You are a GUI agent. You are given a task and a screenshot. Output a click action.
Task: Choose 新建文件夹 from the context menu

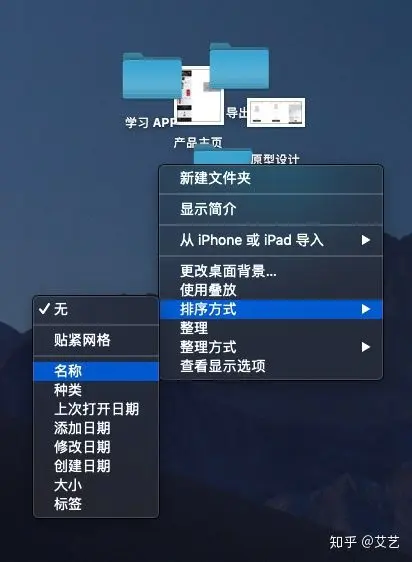(x=271, y=178)
